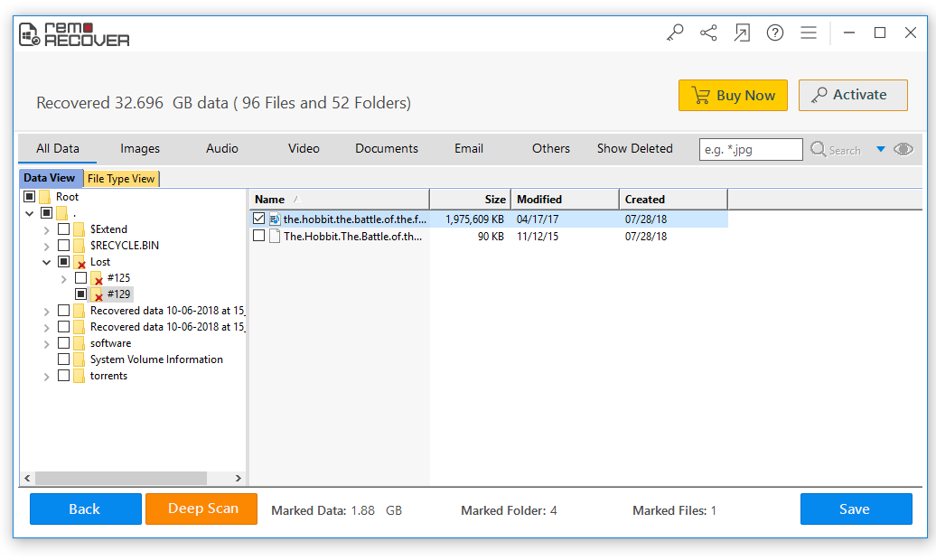The width and height of the screenshot is (936, 560).
Task: Toggle the Lost folder checkbox
Action: pyautogui.click(x=63, y=262)
